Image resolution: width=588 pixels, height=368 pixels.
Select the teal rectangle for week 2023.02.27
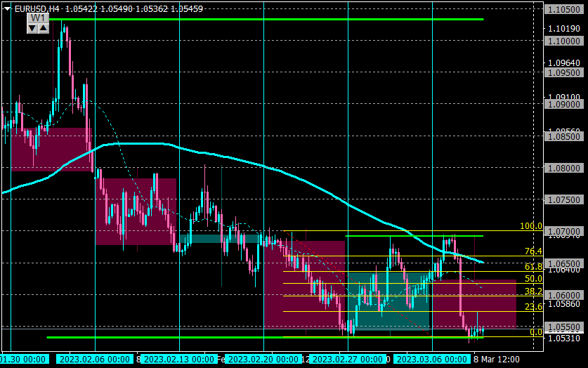[388, 301]
